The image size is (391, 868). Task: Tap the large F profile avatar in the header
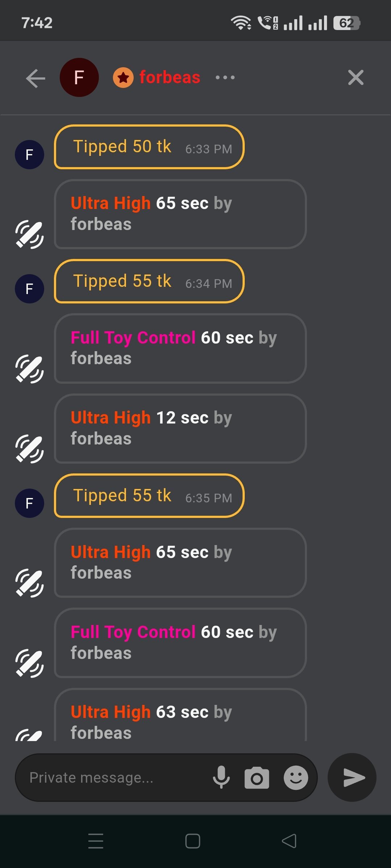point(79,77)
